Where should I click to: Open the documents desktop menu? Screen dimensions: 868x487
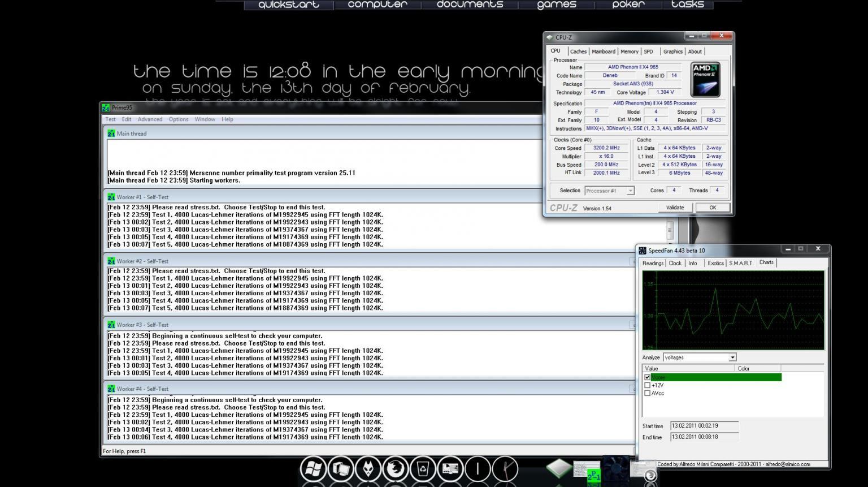(470, 5)
